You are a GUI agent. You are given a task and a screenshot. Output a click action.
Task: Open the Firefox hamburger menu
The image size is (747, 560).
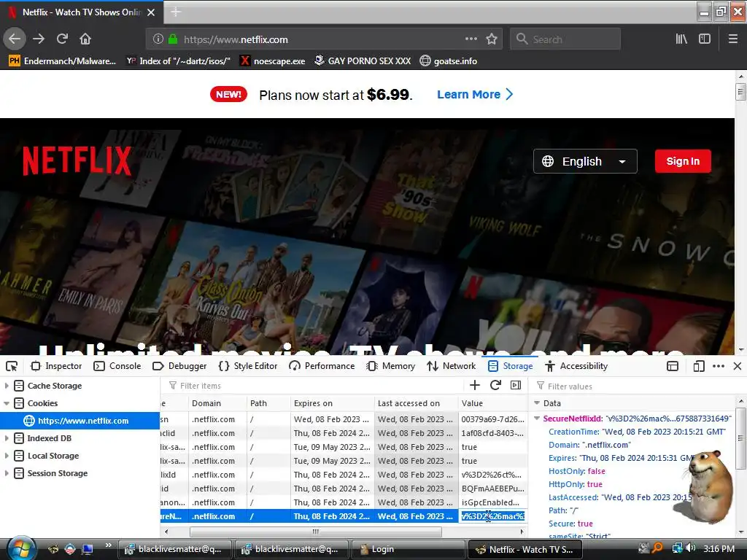[x=733, y=39]
